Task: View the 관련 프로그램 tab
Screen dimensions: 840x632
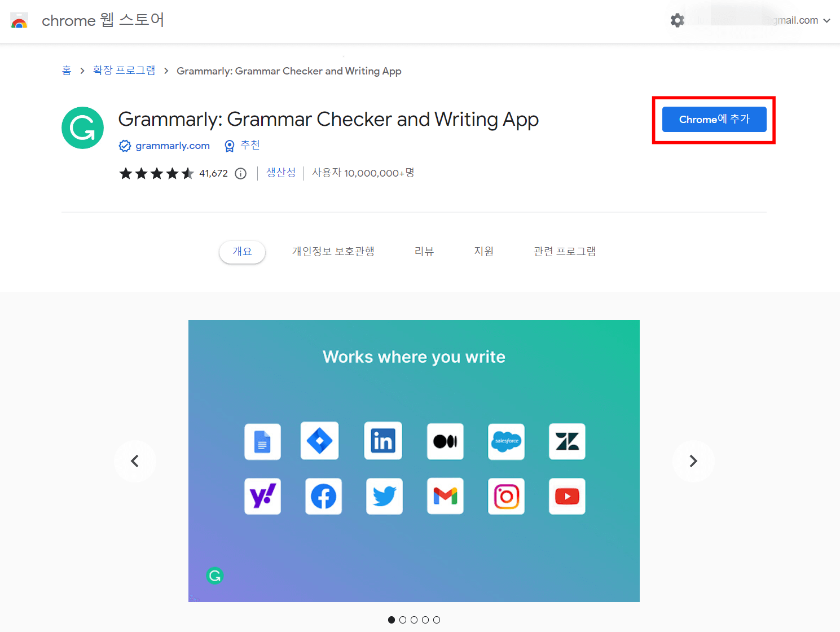Action: (564, 252)
